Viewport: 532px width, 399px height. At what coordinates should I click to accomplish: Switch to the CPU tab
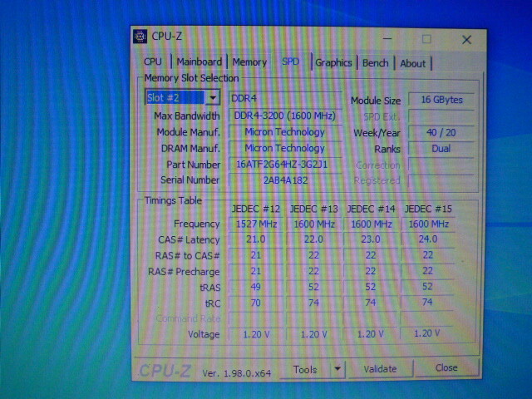coord(153,62)
